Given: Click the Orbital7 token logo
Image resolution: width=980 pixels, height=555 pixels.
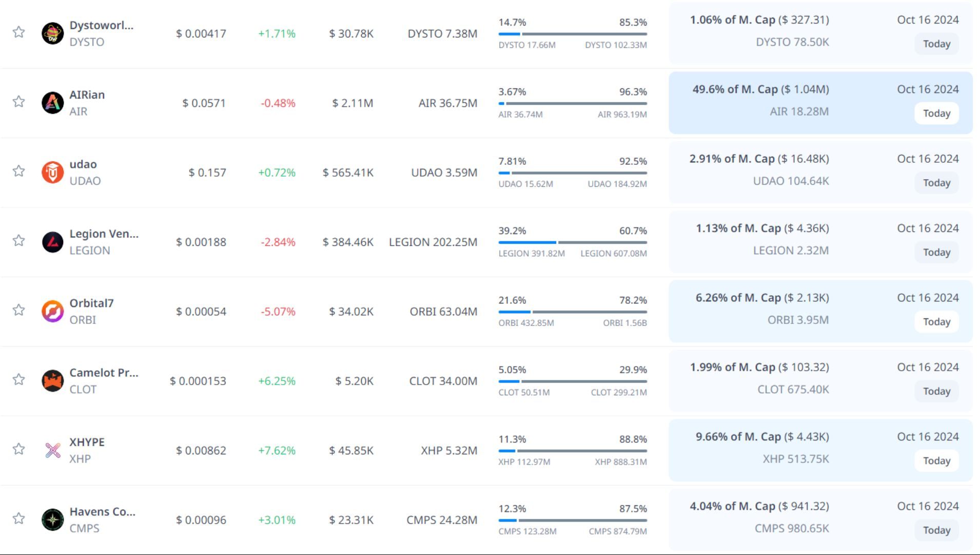Looking at the screenshot, I should pyautogui.click(x=52, y=311).
